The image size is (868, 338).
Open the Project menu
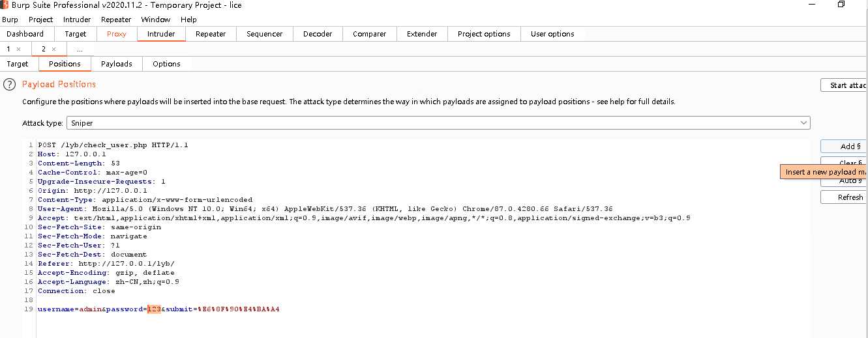[40, 20]
